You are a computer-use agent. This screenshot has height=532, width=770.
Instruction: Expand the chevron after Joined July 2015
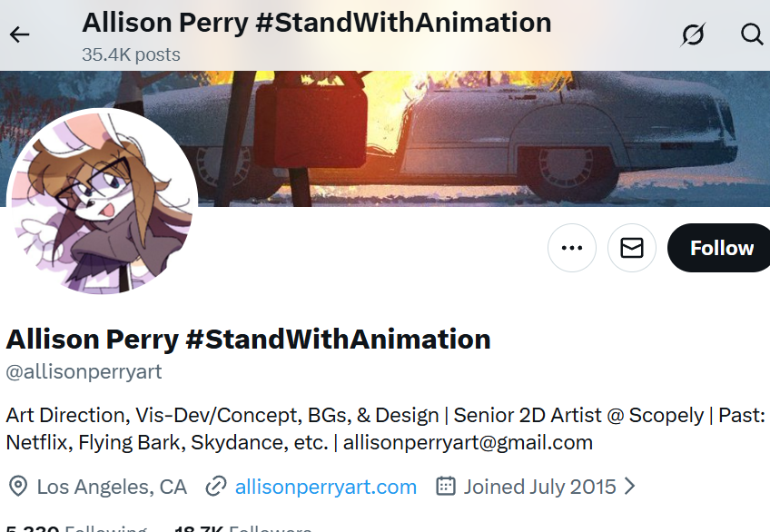629,487
